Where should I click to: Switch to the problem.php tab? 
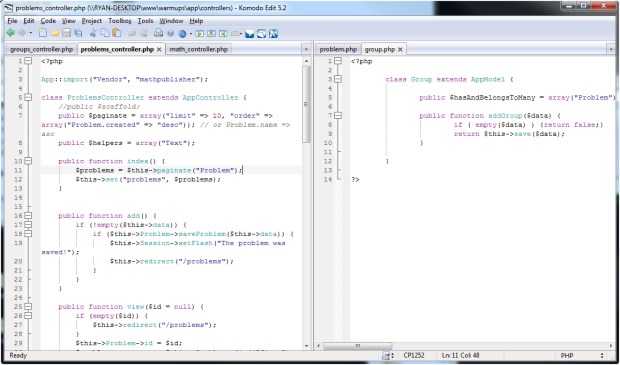[338, 49]
